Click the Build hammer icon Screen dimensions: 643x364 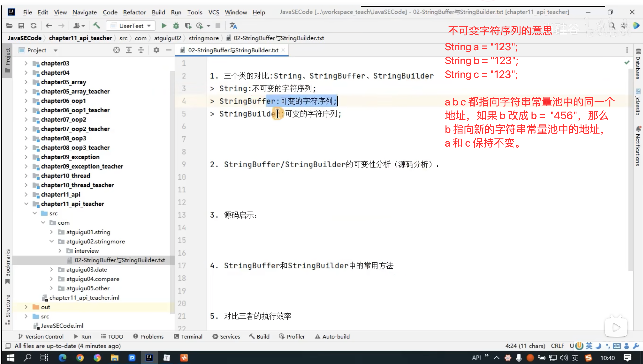coord(97,26)
